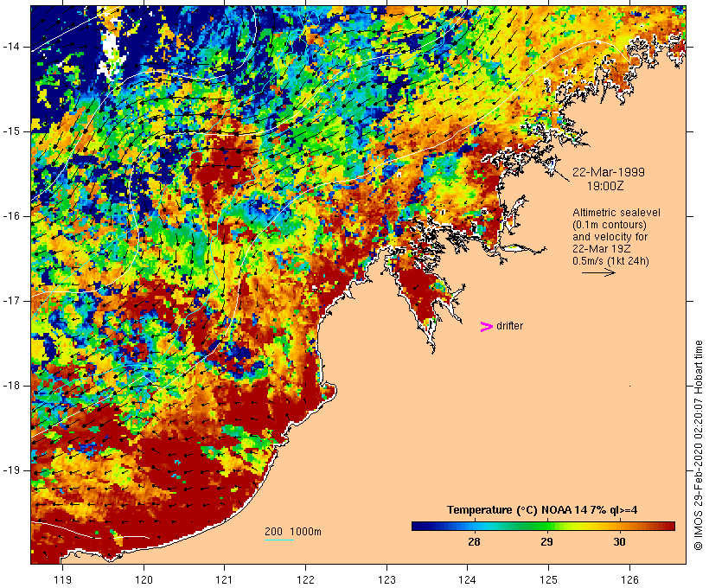This screenshot has width=709, height=588.
Task: Click longitude axis label 119
Action: [62, 579]
